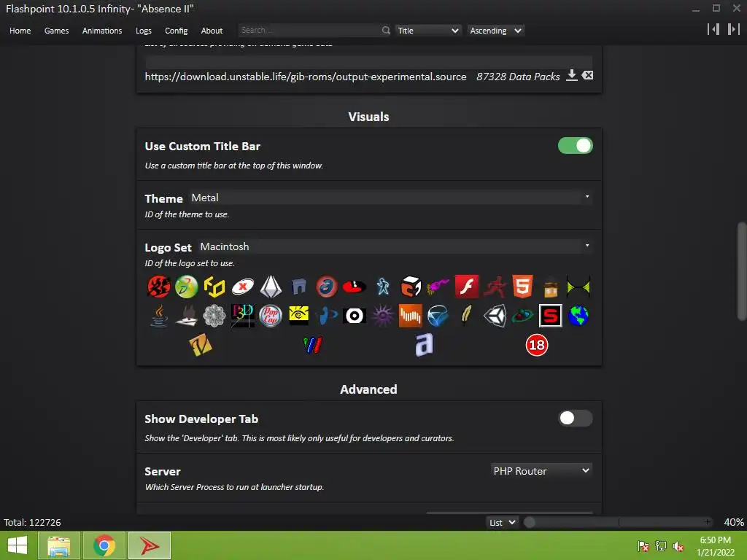Click the muted volume tray icon

678,546
